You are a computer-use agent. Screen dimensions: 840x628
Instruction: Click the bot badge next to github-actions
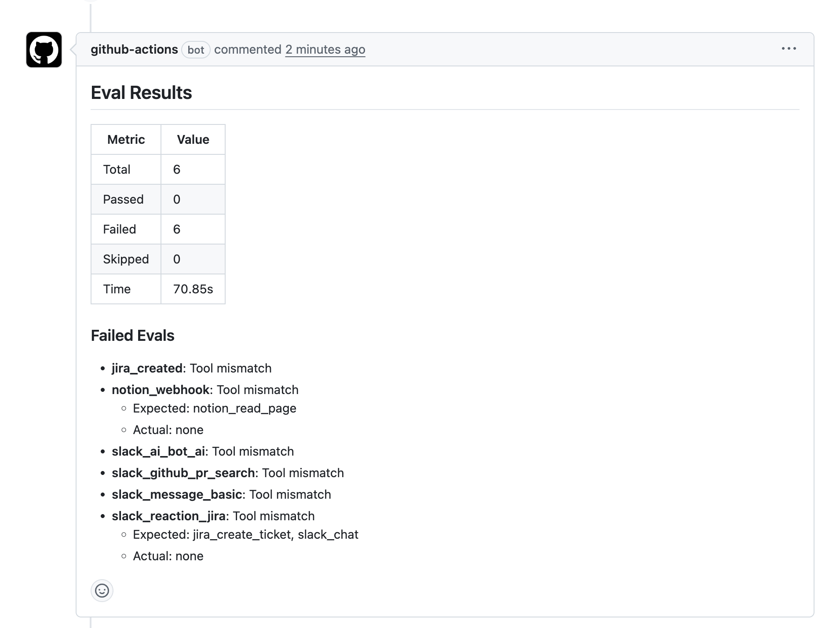[x=196, y=50]
